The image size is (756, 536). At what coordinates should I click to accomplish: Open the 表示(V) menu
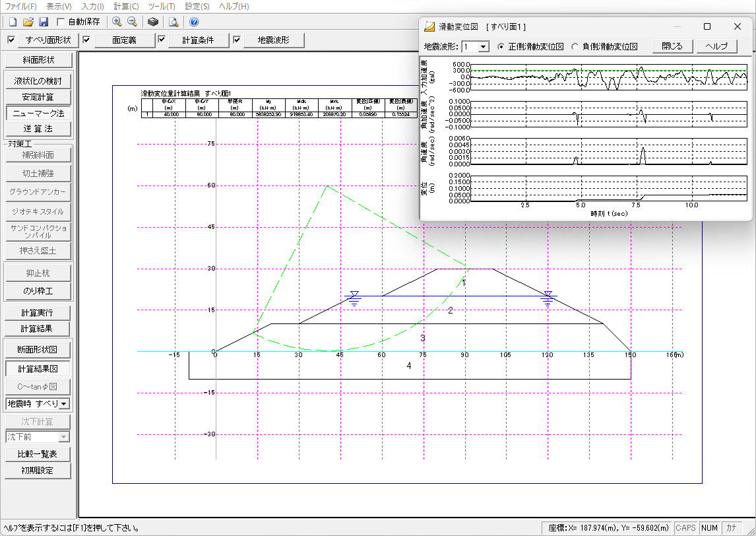pyautogui.click(x=59, y=7)
